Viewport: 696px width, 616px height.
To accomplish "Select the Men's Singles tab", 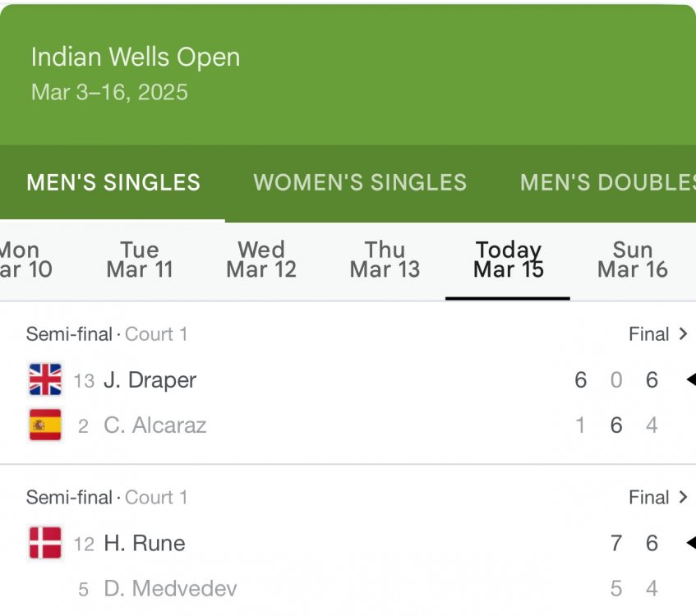I will click(113, 182).
